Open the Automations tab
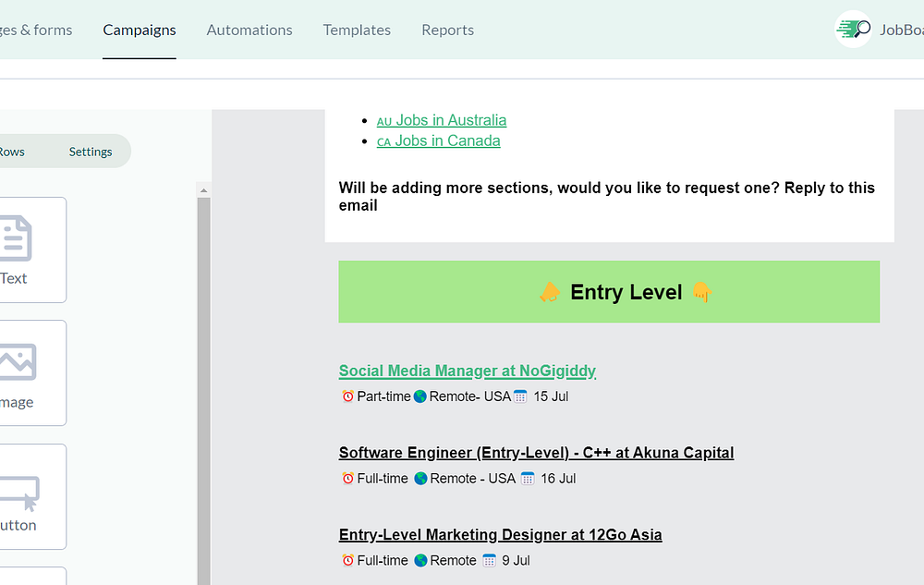Screen dimensions: 924x585 [x=249, y=30]
